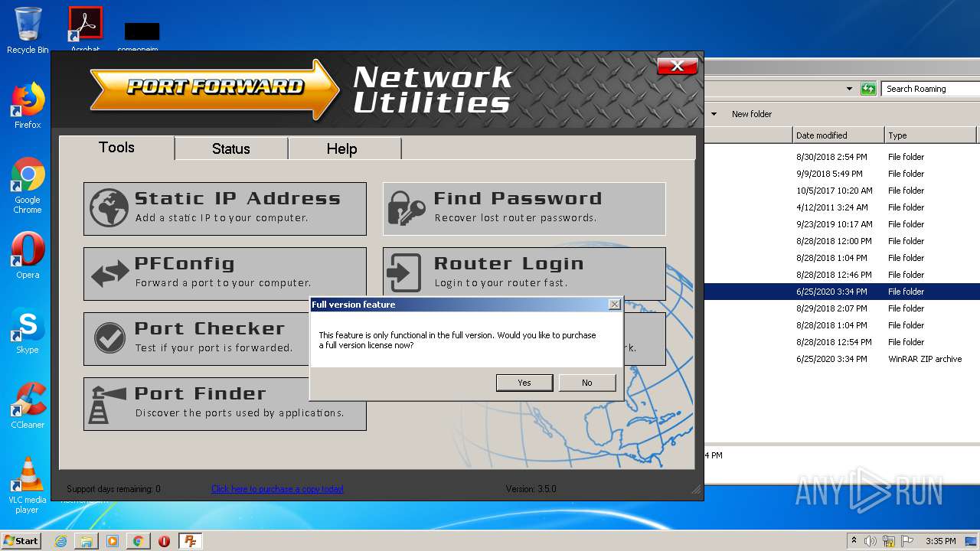Select row dated 8/28/2018 12:00 PM
Viewport: 980px width, 551px height.
click(842, 241)
